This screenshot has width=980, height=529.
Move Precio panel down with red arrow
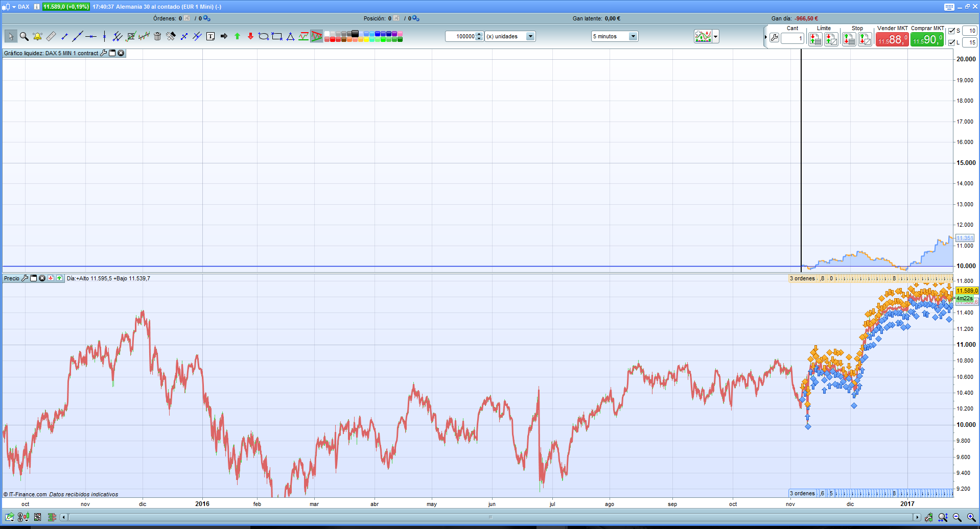tap(51, 278)
